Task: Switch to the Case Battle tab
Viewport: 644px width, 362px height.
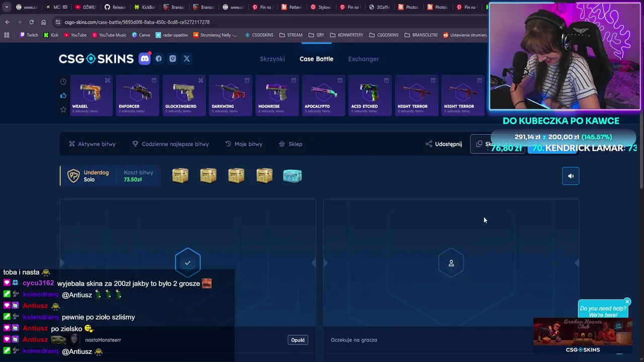Action: coord(316,59)
